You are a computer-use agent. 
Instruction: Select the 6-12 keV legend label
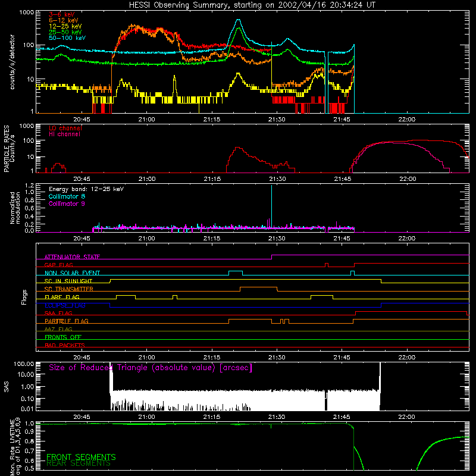click(64, 20)
